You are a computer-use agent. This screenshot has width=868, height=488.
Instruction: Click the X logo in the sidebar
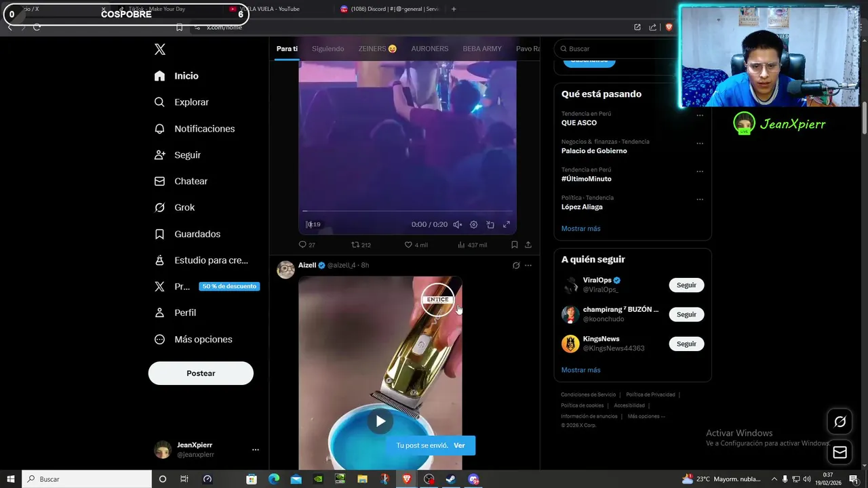coord(160,49)
